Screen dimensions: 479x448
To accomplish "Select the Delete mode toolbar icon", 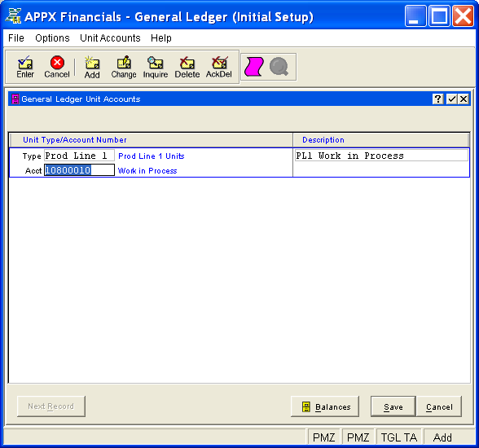I will 187,67.
